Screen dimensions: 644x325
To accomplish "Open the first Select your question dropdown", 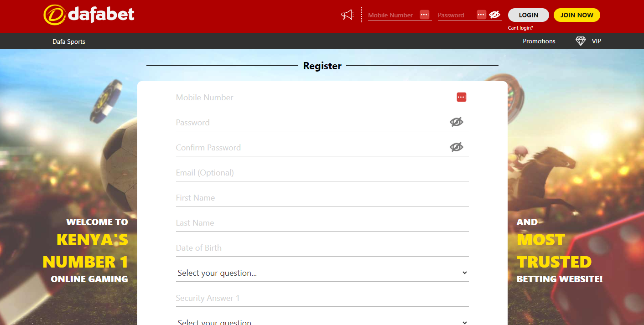I will [322, 273].
